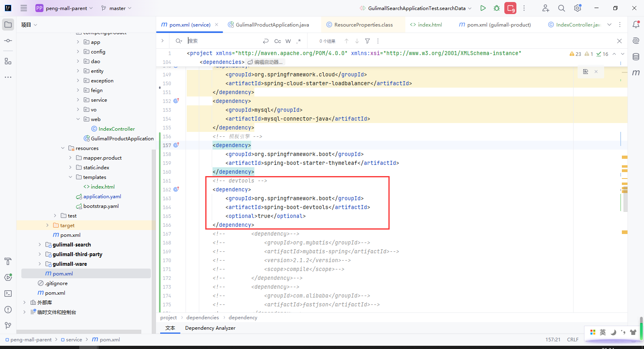
Task: Open the Structure tool window
Action: tap(8, 61)
